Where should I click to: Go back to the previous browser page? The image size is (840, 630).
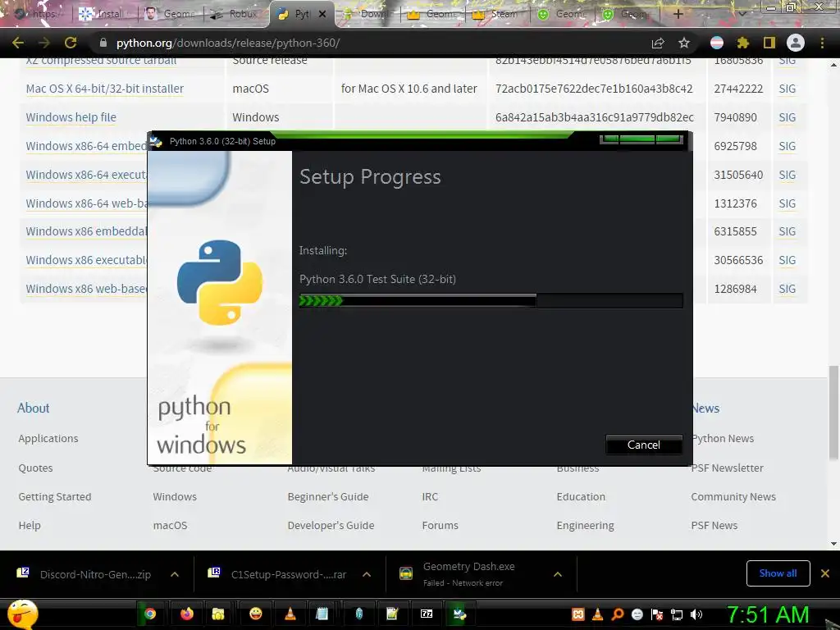click(x=18, y=43)
